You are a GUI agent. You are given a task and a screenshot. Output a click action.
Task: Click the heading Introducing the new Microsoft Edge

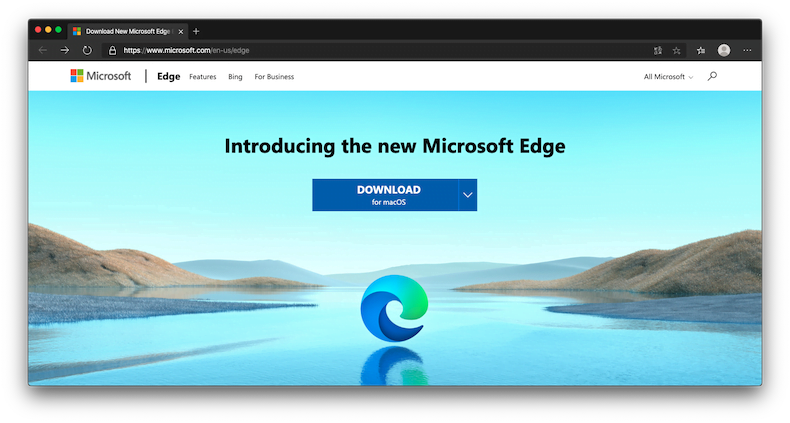click(395, 146)
